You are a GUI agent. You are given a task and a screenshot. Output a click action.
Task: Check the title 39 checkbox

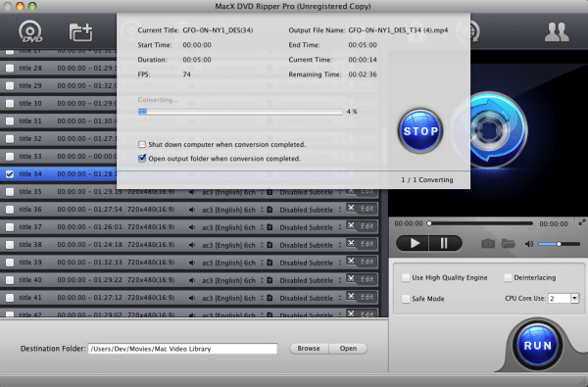point(10,263)
